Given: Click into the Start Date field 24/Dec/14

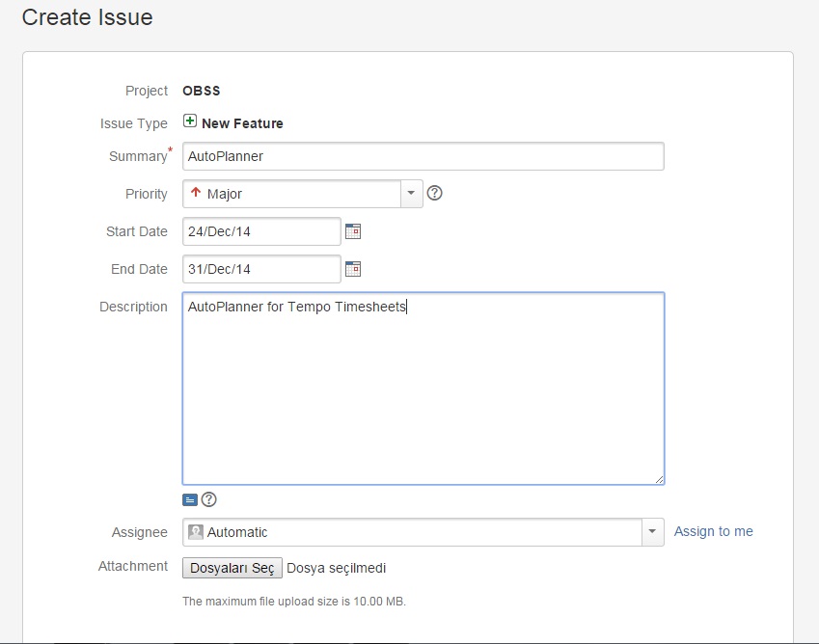Looking at the screenshot, I should coord(261,231).
